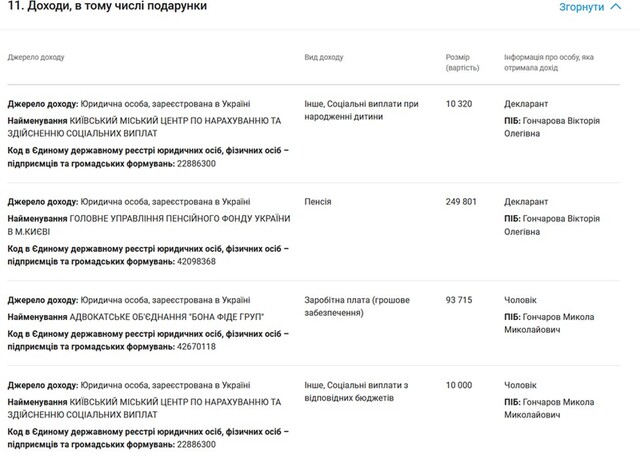The width and height of the screenshot is (640, 459).
Task: Select the "Джерело доходу" column header
Action: [36, 57]
